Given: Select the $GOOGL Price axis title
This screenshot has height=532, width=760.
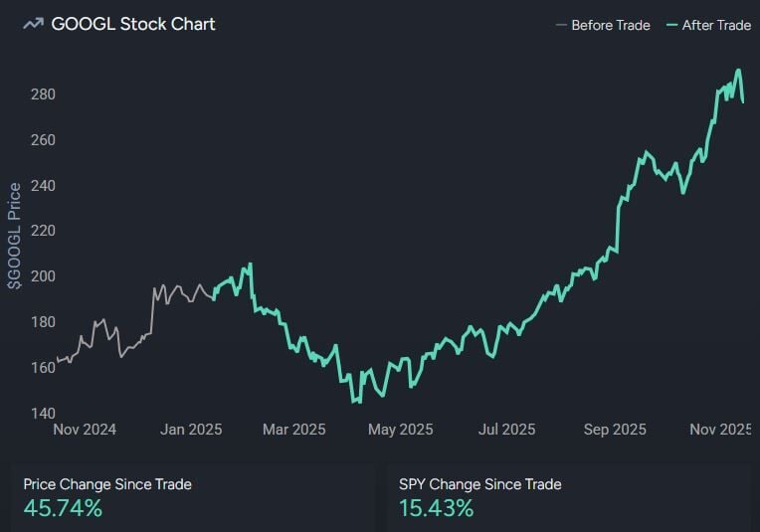Looking at the screenshot, I should (15, 236).
